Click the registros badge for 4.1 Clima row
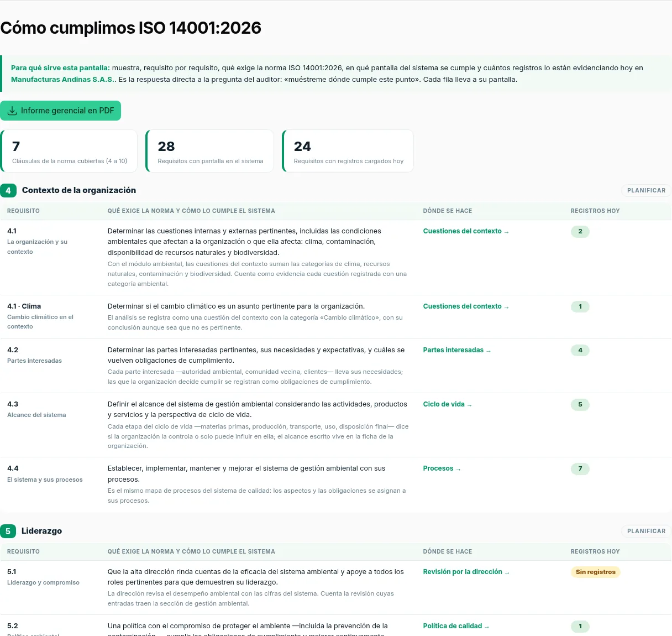 580,306
